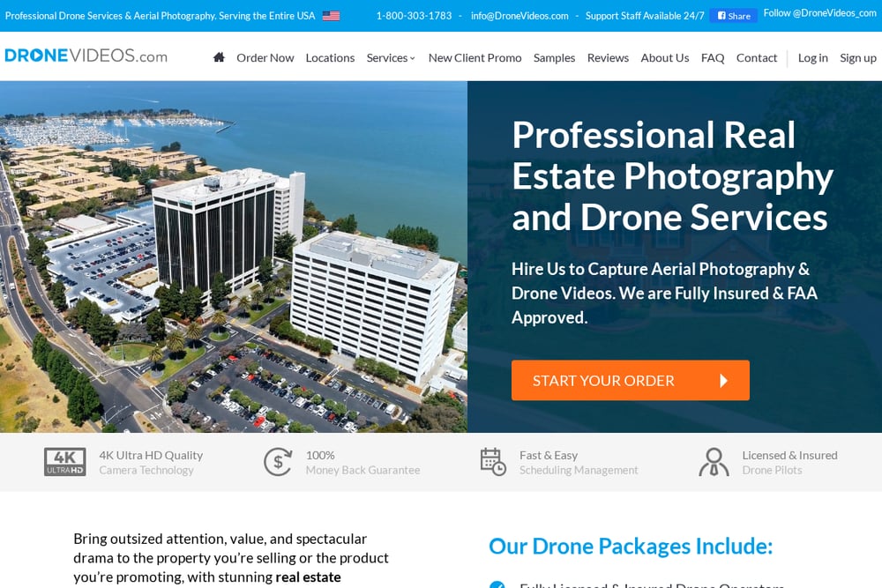Click the arrow on Start Your Order button
Image resolution: width=882 pixels, height=588 pixels.
click(723, 381)
